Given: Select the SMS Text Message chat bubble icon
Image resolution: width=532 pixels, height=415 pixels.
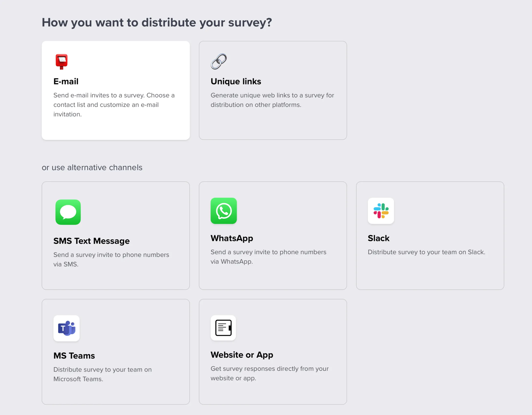Looking at the screenshot, I should pyautogui.click(x=68, y=212).
